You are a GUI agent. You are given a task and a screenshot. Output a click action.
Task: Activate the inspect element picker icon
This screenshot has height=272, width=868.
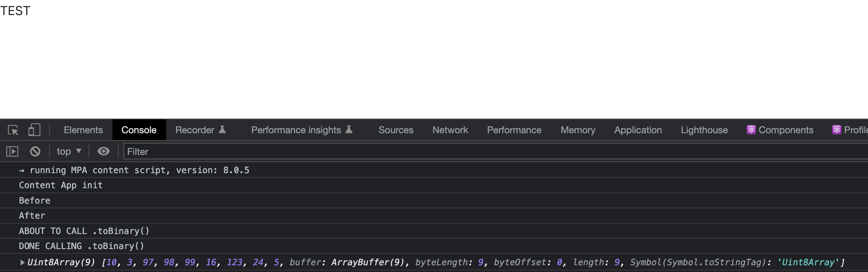(x=13, y=130)
